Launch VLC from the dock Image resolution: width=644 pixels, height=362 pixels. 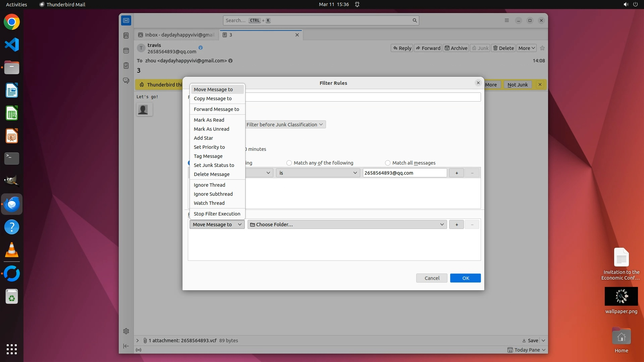point(12,250)
